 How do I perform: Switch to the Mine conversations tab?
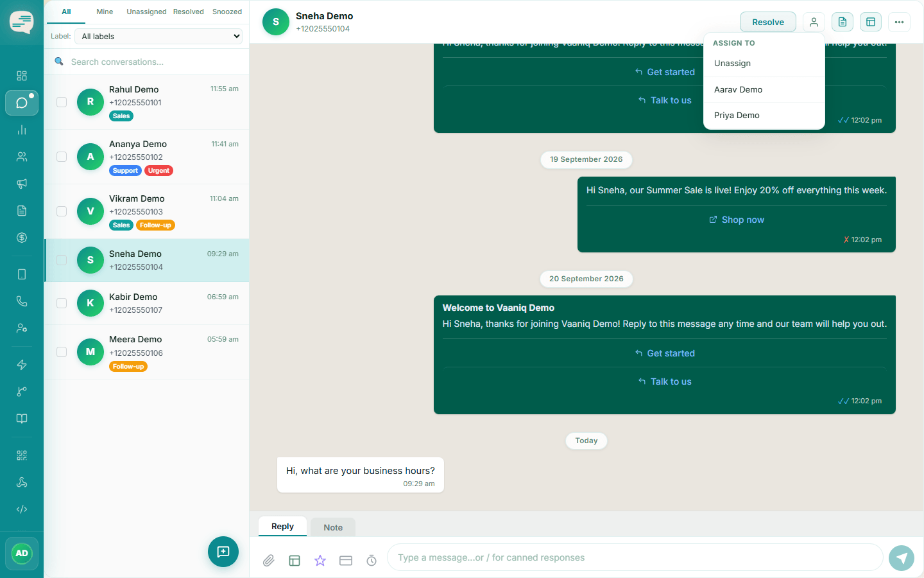(x=105, y=12)
